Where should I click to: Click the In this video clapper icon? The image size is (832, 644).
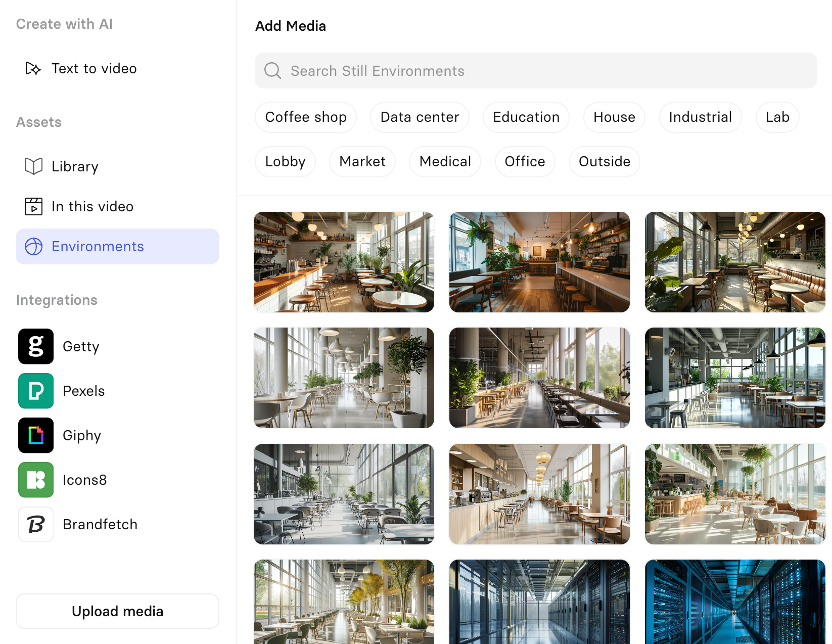(x=33, y=206)
